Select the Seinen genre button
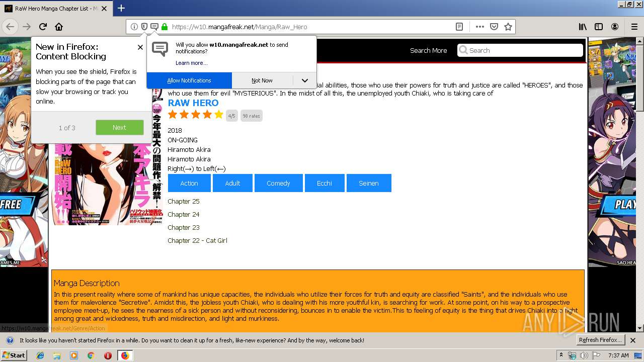Viewport: 644px width, 362px height. [369, 183]
